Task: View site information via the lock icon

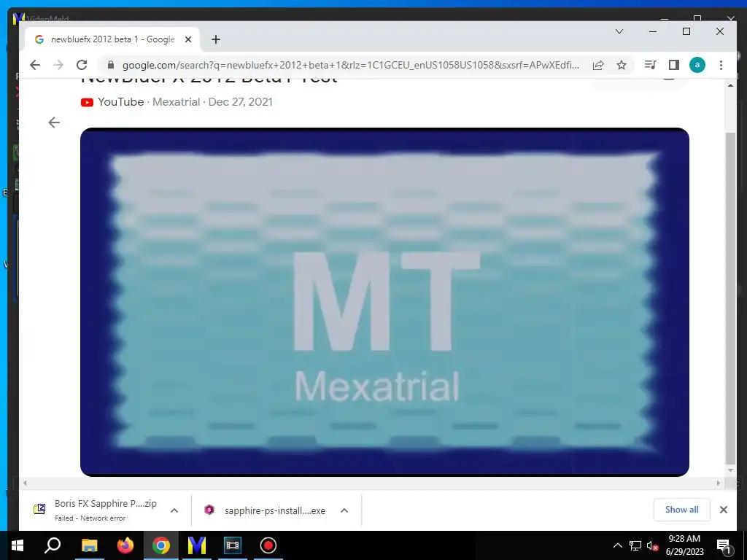Action: [x=111, y=65]
